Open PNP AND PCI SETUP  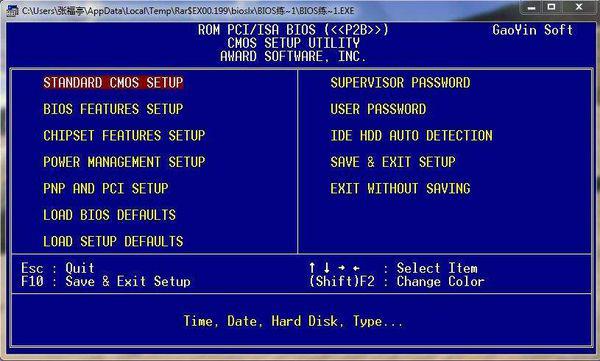(106, 188)
